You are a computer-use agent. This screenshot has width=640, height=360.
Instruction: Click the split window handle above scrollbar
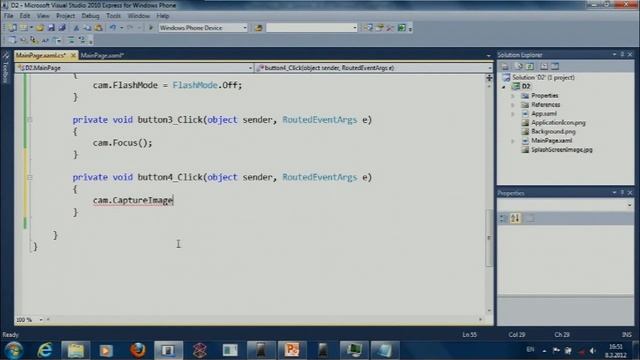(489, 78)
